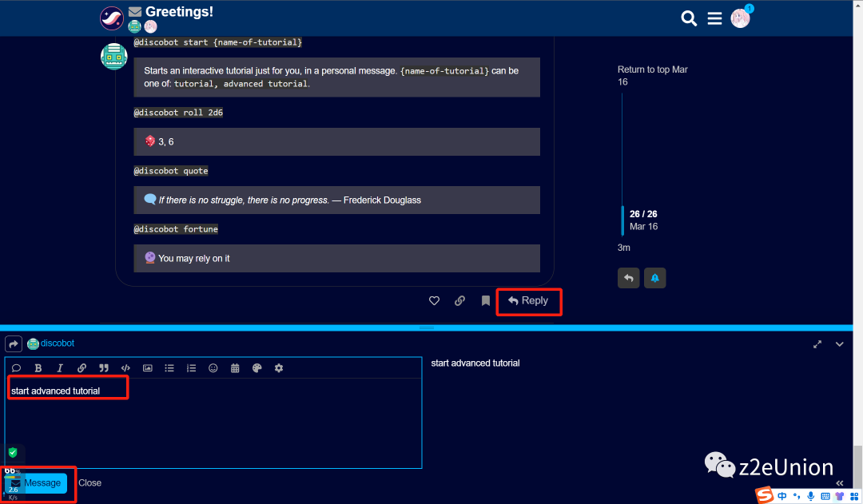Like the discobot post with the heart
Image resolution: width=863 pixels, height=504 pixels.
(434, 300)
